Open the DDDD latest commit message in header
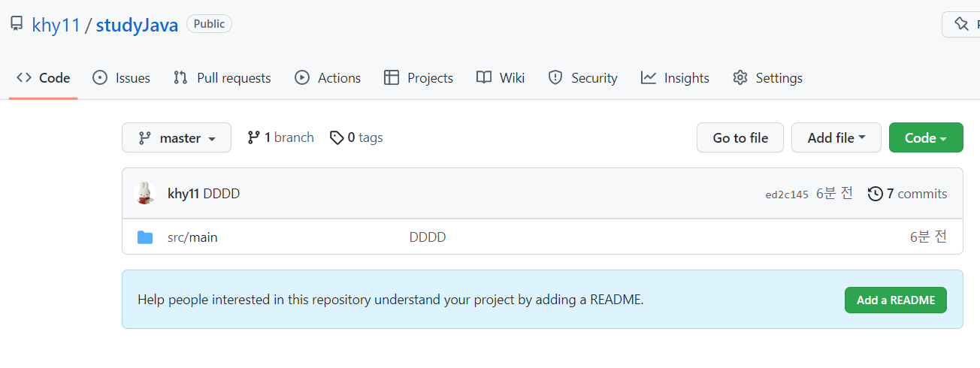 click(222, 194)
